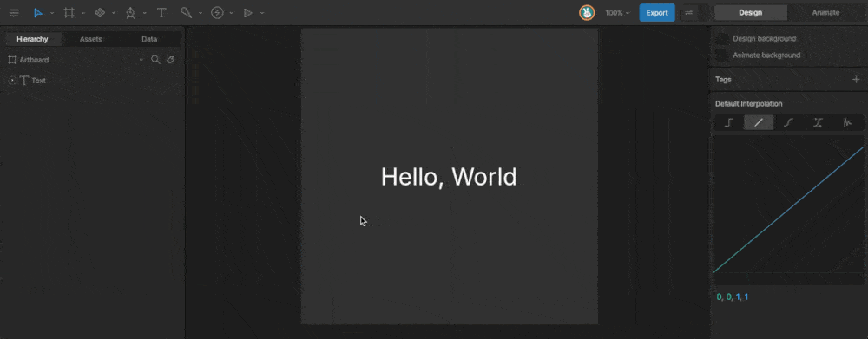Screen dimensions: 868x339
Task: Expand Bone tool dropdown arrow
Action: pyautogui.click(x=201, y=13)
